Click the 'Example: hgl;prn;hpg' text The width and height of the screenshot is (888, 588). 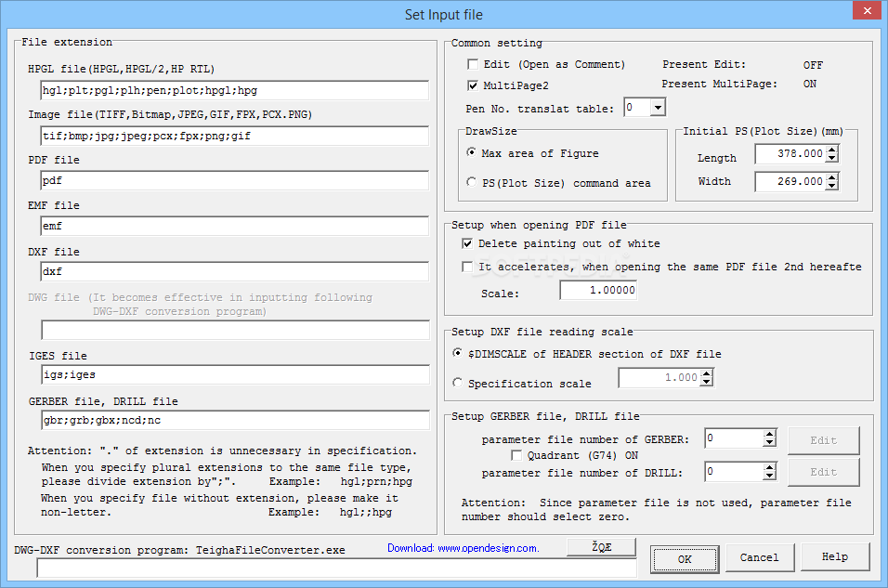(340, 481)
